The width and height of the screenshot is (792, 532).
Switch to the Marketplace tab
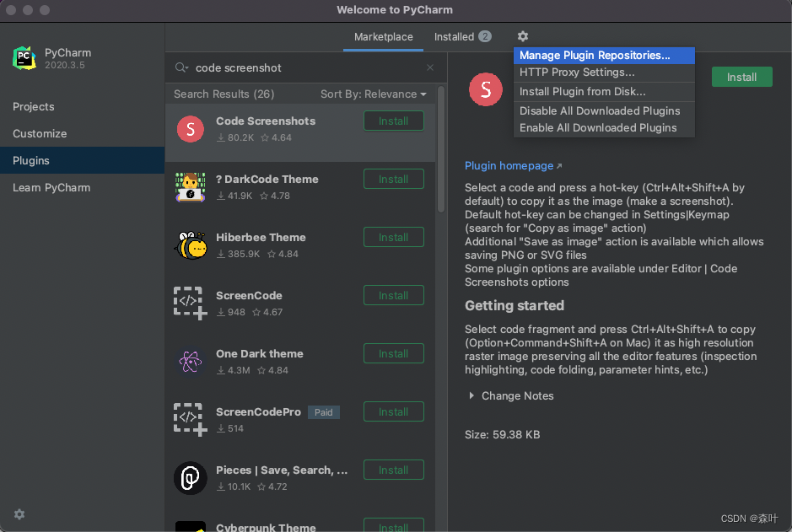pyautogui.click(x=384, y=37)
